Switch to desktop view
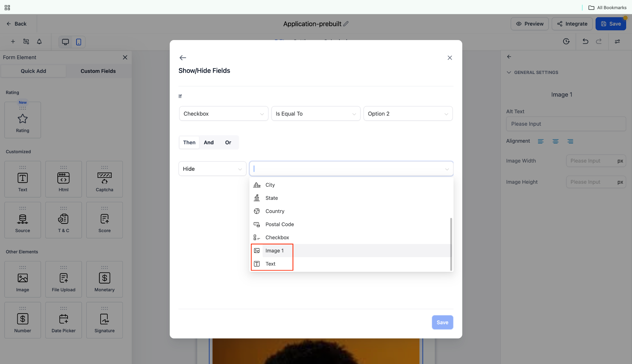The width and height of the screenshot is (632, 364). [65, 42]
